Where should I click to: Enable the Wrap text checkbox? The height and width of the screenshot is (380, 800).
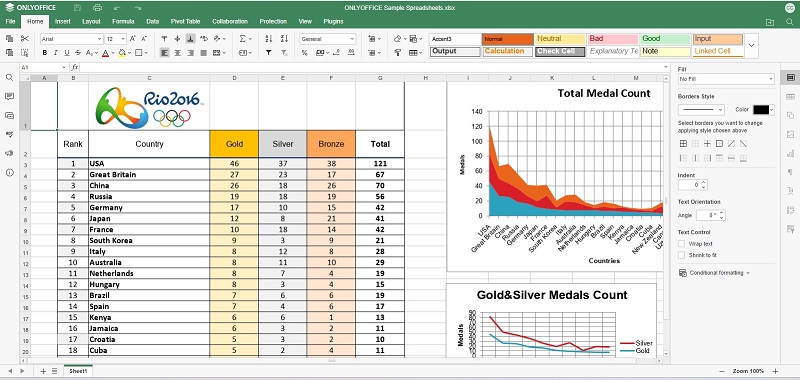682,244
